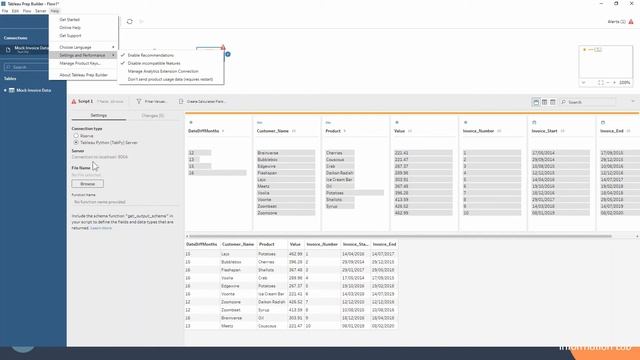Click the Learn more link
The image size is (640, 360).
(101, 228)
